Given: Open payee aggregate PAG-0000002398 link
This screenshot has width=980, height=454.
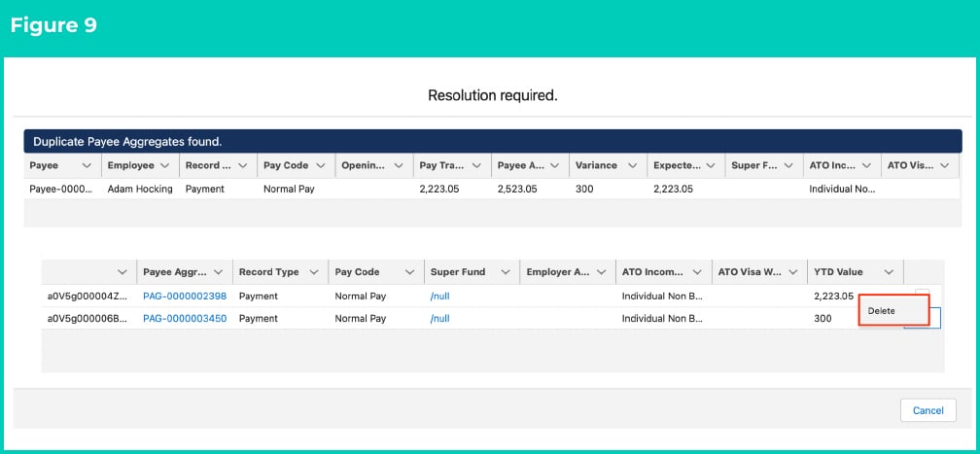Looking at the screenshot, I should [185, 297].
